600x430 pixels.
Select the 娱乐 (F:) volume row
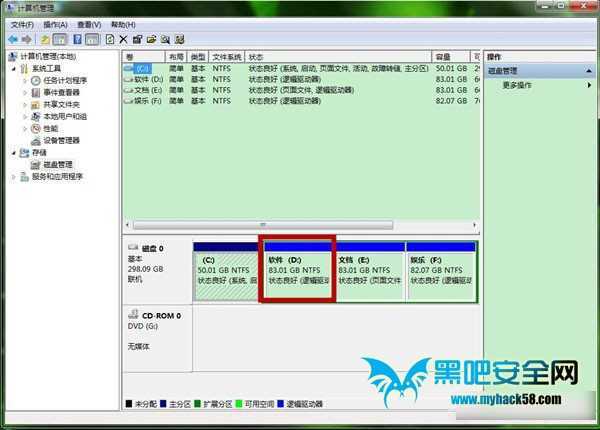(301, 101)
